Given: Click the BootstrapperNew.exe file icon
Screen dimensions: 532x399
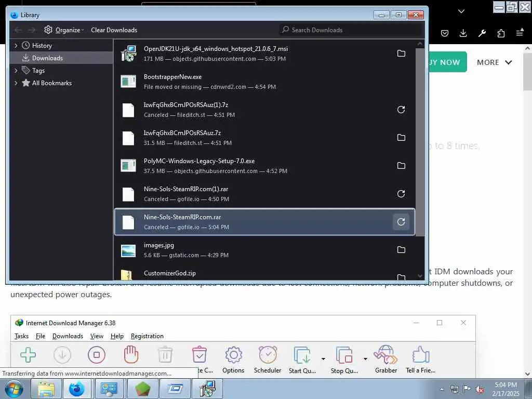Looking at the screenshot, I should (x=128, y=82).
